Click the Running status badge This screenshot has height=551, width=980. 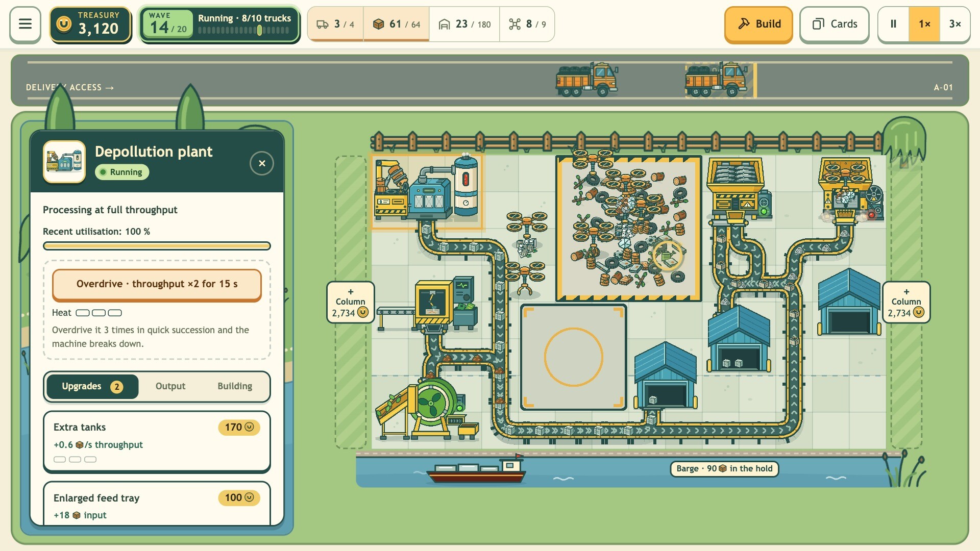pyautogui.click(x=122, y=172)
